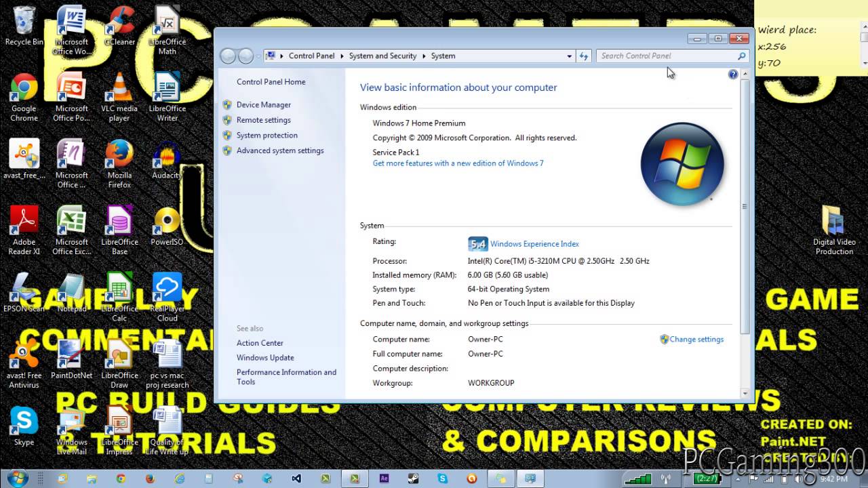868x488 pixels.
Task: Select Microsoft Office Excel desktop icon
Action: click(x=71, y=230)
